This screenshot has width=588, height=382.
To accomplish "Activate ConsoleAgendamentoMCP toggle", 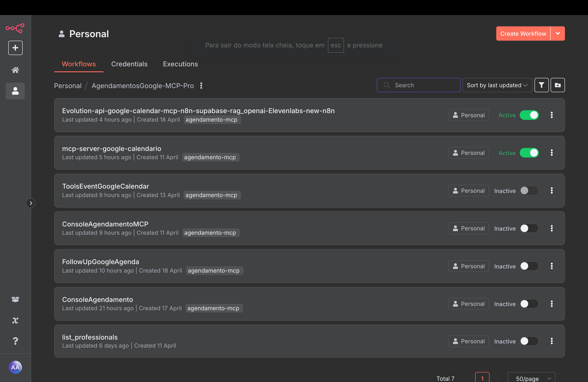I will click(529, 228).
